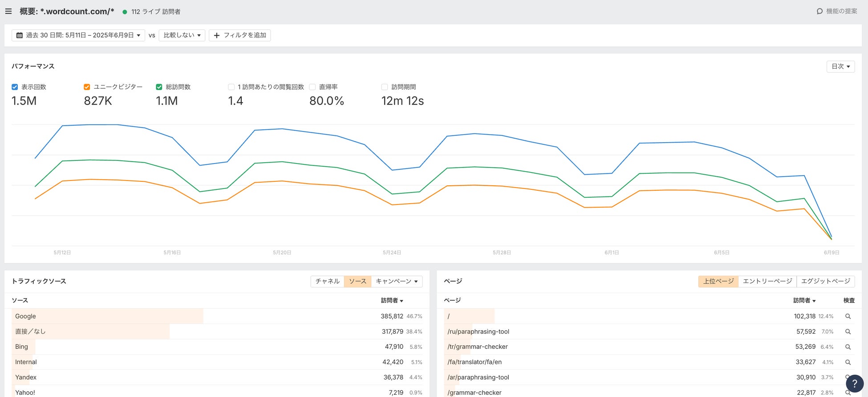Disable the ユニークビジター checkbox
The height and width of the screenshot is (397, 868).
(x=87, y=87)
